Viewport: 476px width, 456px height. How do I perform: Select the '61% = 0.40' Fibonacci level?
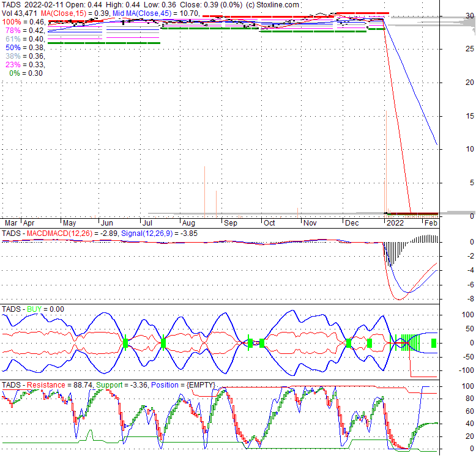pyautogui.click(x=25, y=39)
